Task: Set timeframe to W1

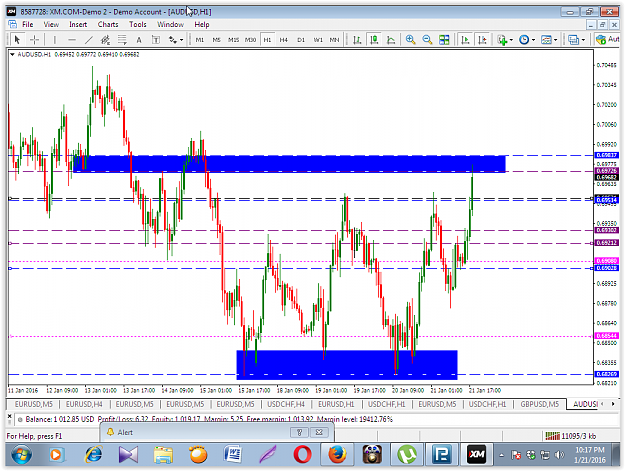Action: pyautogui.click(x=318, y=40)
